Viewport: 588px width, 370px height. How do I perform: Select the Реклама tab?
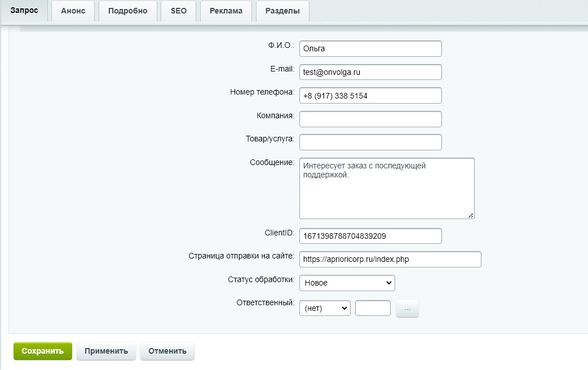pyautogui.click(x=226, y=11)
